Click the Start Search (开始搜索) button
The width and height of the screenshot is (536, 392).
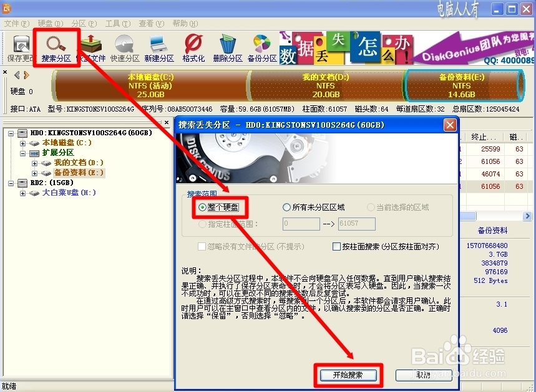pos(348,375)
